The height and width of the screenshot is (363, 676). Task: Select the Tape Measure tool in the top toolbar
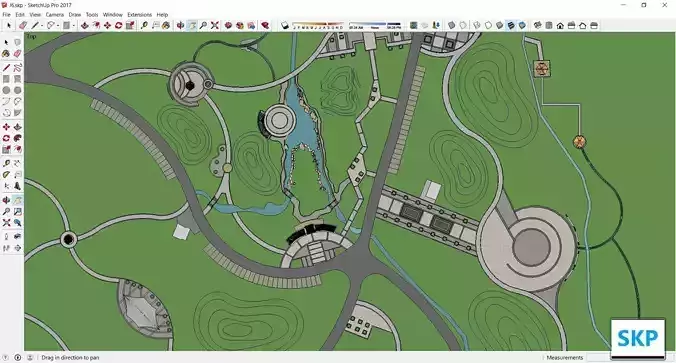144,26
